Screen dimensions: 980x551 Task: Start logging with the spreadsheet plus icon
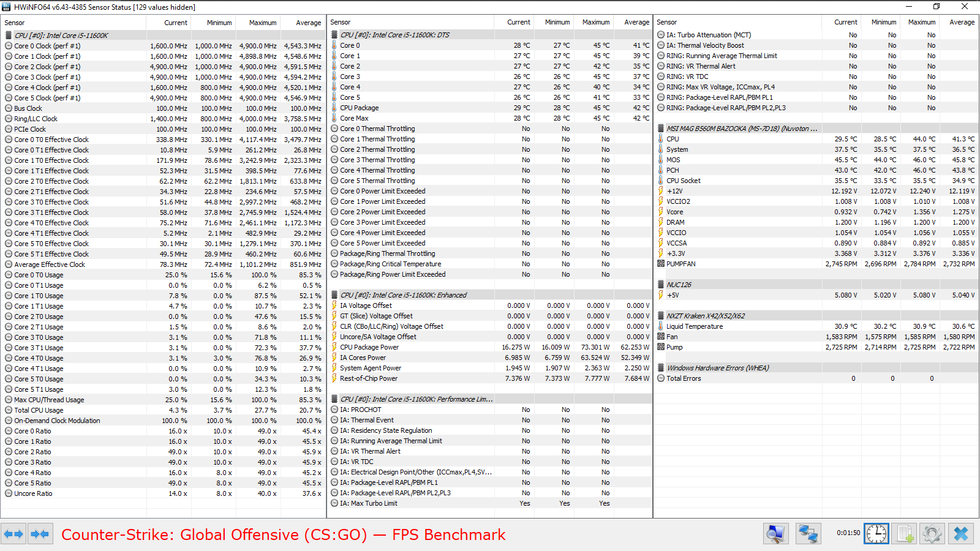coord(904,534)
